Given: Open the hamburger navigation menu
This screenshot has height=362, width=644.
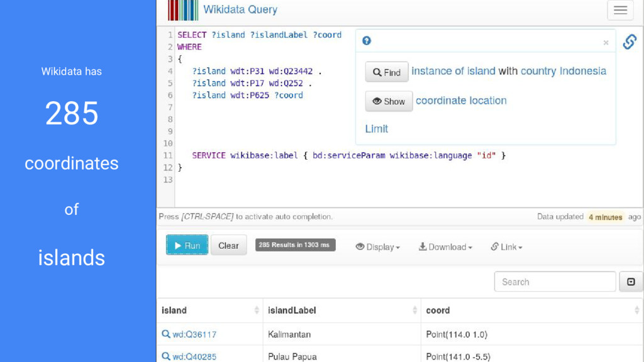Looking at the screenshot, I should tap(620, 10).
